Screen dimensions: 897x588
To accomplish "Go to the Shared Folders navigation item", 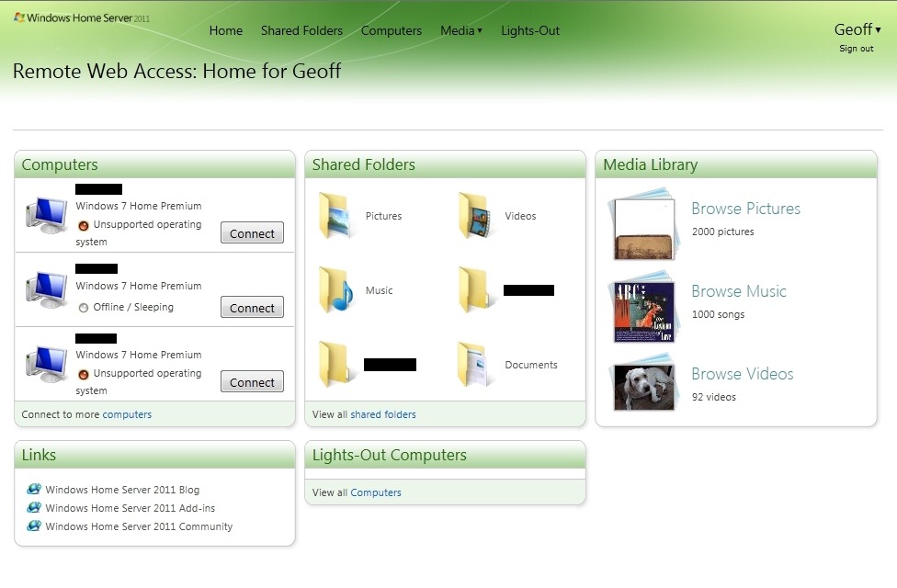I will 301,30.
